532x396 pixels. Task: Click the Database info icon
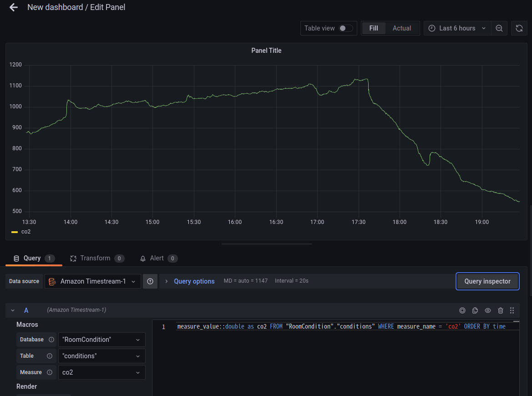[x=51, y=340]
